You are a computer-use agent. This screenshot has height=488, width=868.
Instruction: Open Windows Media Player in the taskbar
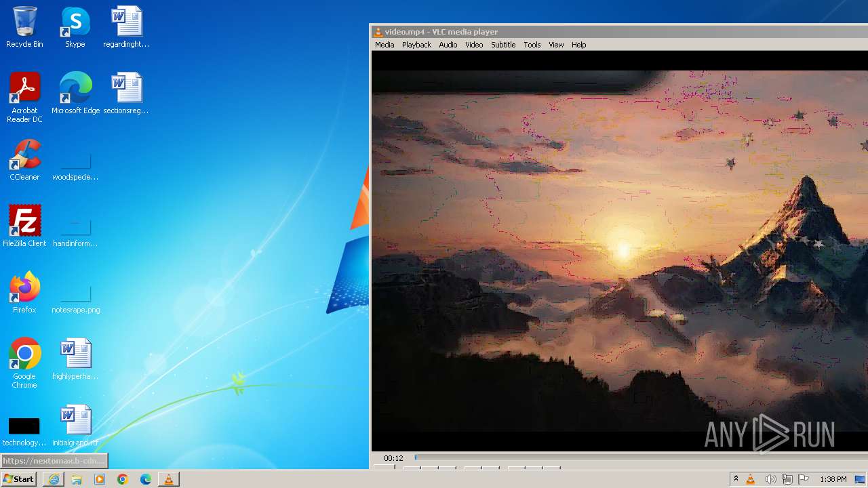[100, 479]
